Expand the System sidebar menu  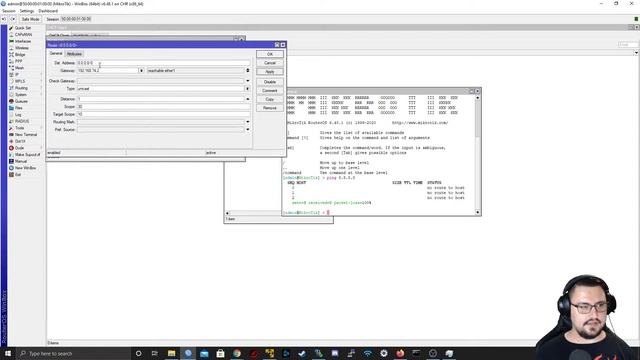coord(22,95)
